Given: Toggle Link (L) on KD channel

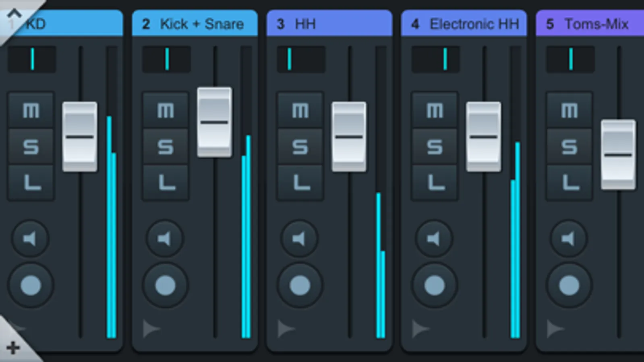Looking at the screenshot, I should click(x=31, y=183).
